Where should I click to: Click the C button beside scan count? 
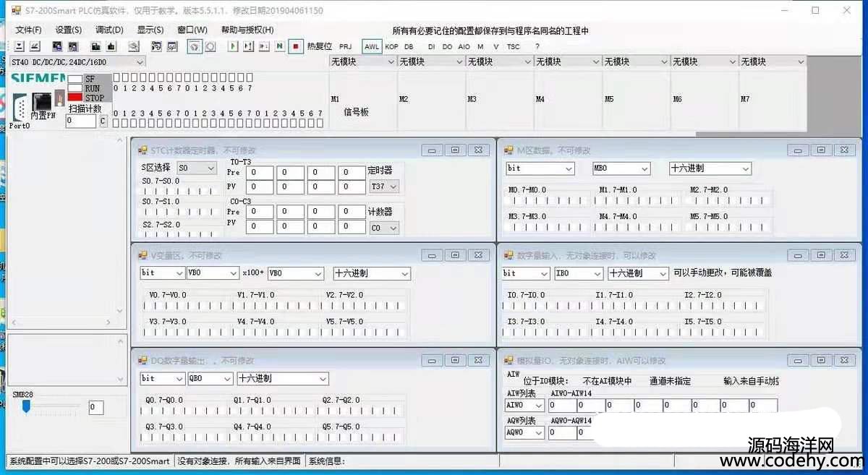(x=103, y=121)
